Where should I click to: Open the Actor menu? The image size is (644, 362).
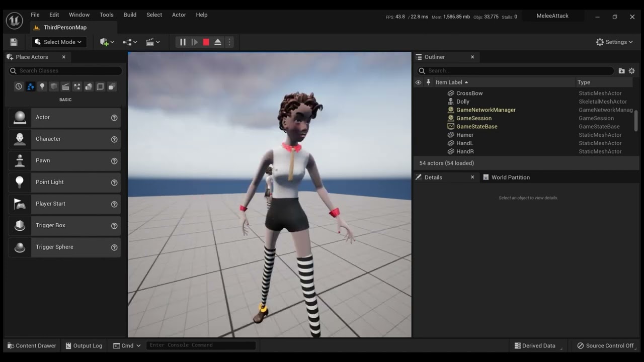point(179,15)
